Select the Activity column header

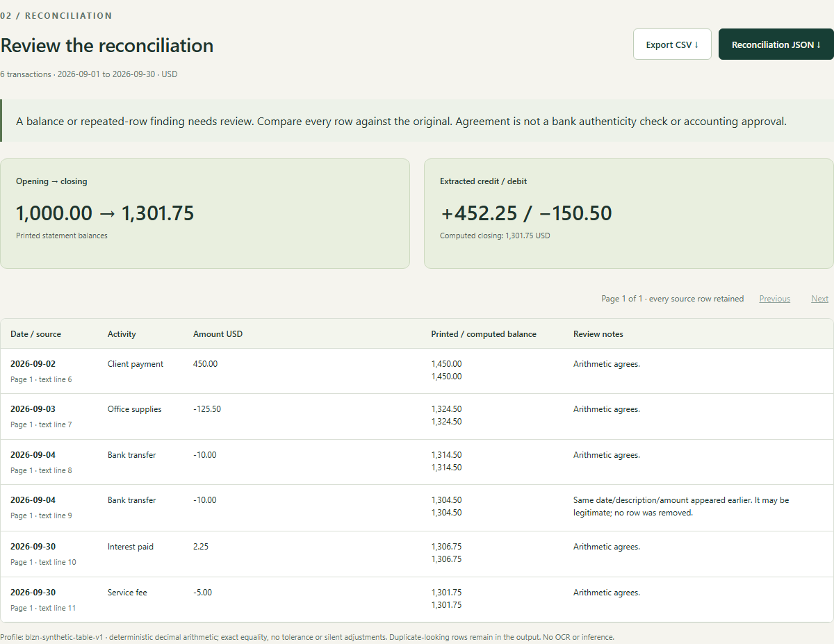[x=122, y=334]
